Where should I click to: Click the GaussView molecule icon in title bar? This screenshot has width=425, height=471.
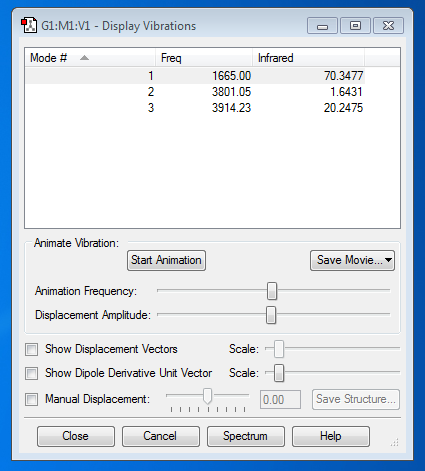tap(29, 25)
